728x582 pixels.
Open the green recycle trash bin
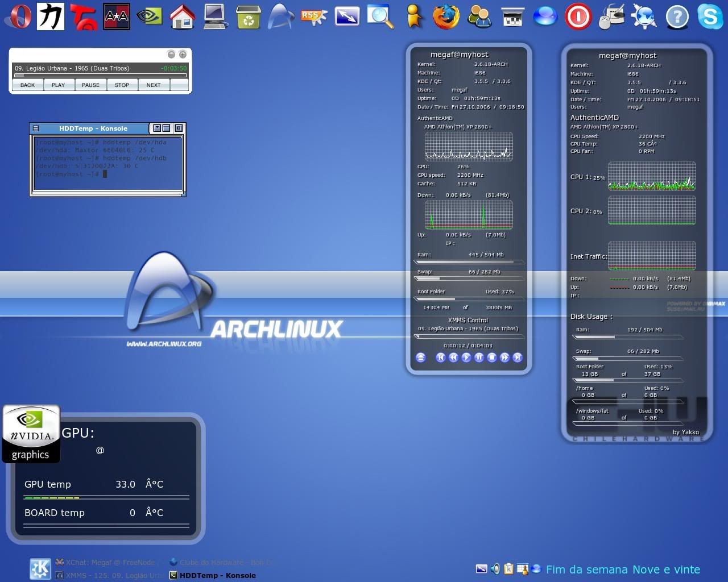pyautogui.click(x=249, y=16)
